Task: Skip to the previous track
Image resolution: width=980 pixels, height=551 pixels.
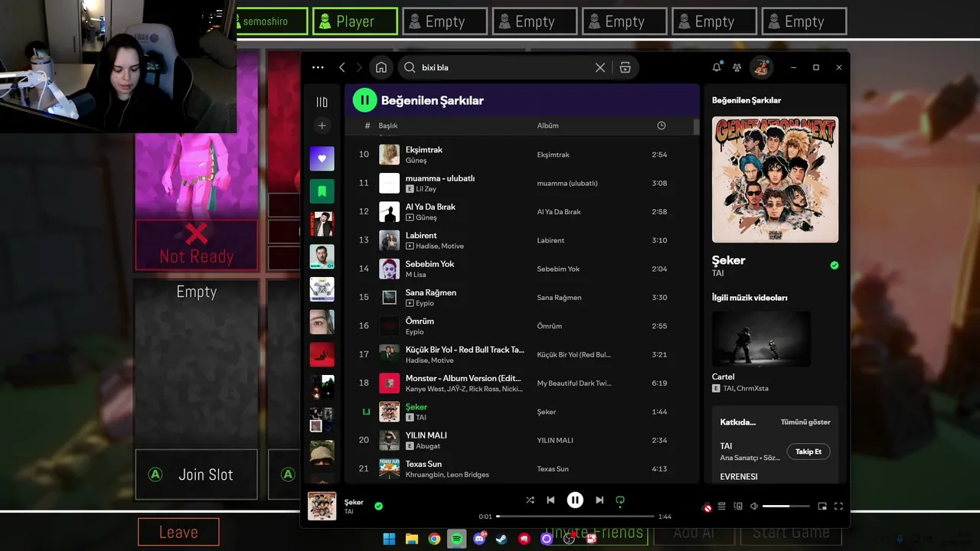Action: [550, 500]
